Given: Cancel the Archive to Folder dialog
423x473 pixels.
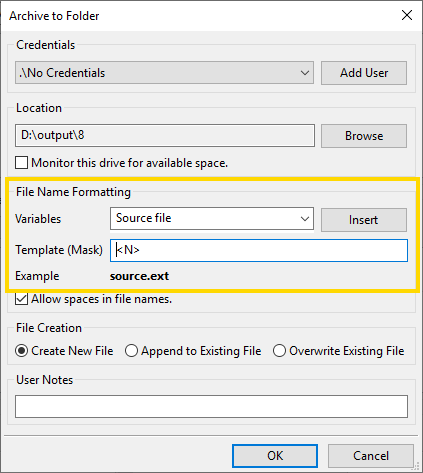Looking at the screenshot, I should pyautogui.click(x=371, y=456).
